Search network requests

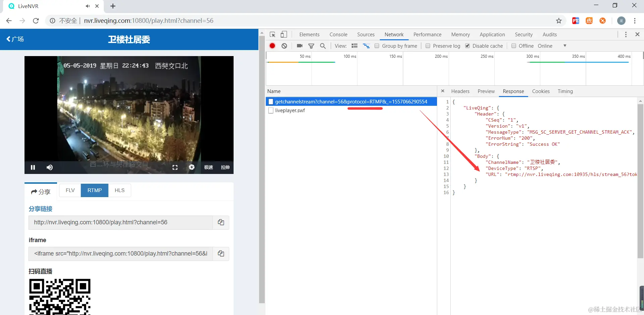(x=323, y=46)
